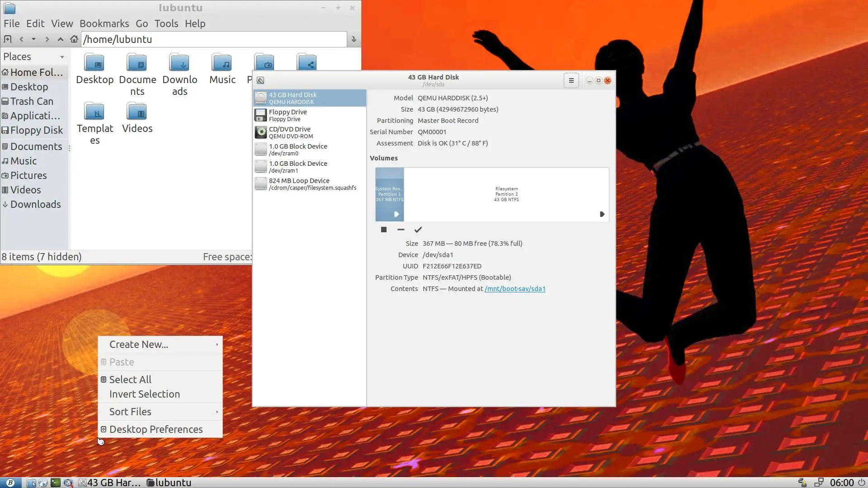This screenshot has height=488, width=868.
Task: Open the history dropdown beside the back button
Action: tap(33, 39)
